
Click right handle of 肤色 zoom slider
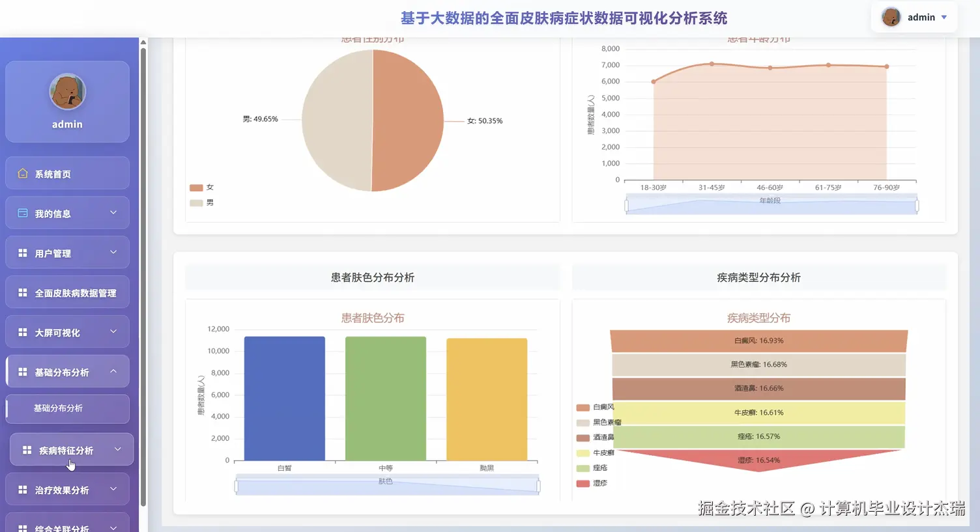pyautogui.click(x=538, y=486)
